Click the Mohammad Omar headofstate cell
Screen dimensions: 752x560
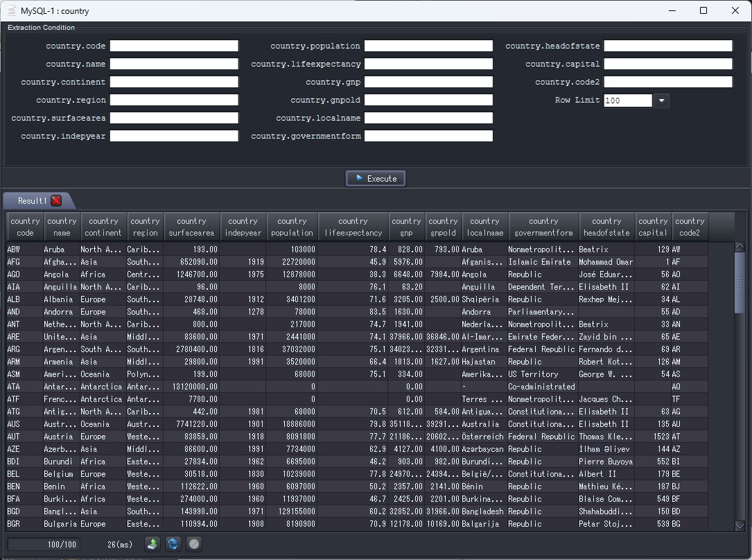point(606,262)
